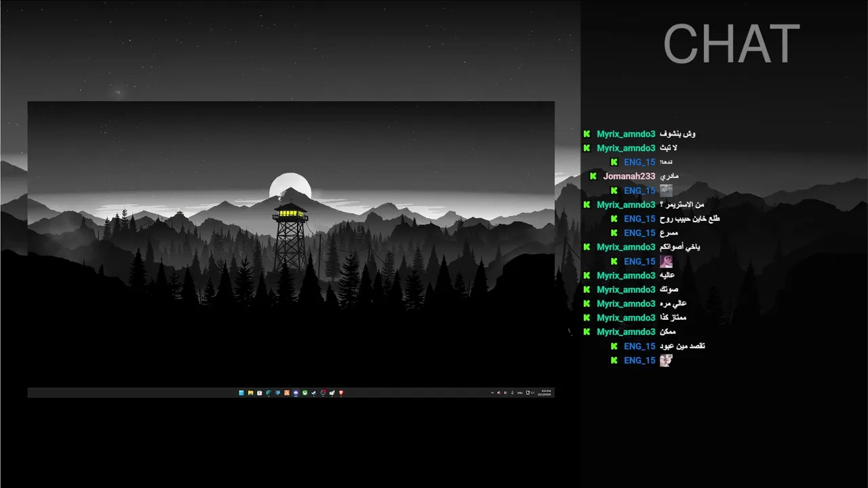Select the chat message 'مادري'

(x=669, y=176)
